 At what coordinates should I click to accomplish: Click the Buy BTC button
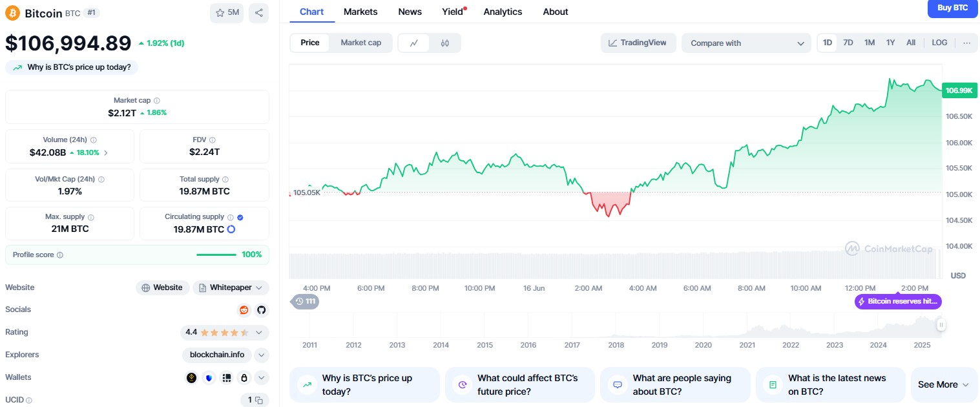(x=952, y=8)
